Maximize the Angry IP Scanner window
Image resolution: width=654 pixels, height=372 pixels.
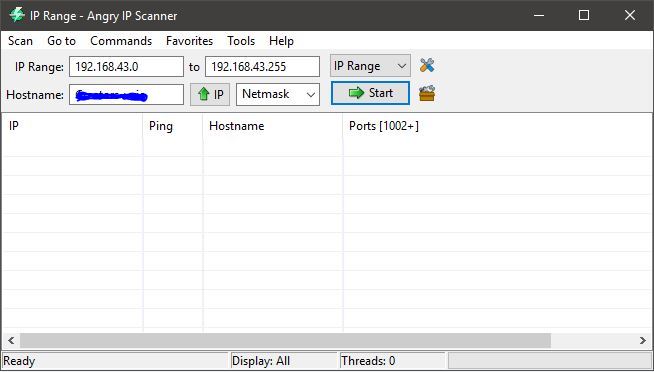click(x=584, y=15)
